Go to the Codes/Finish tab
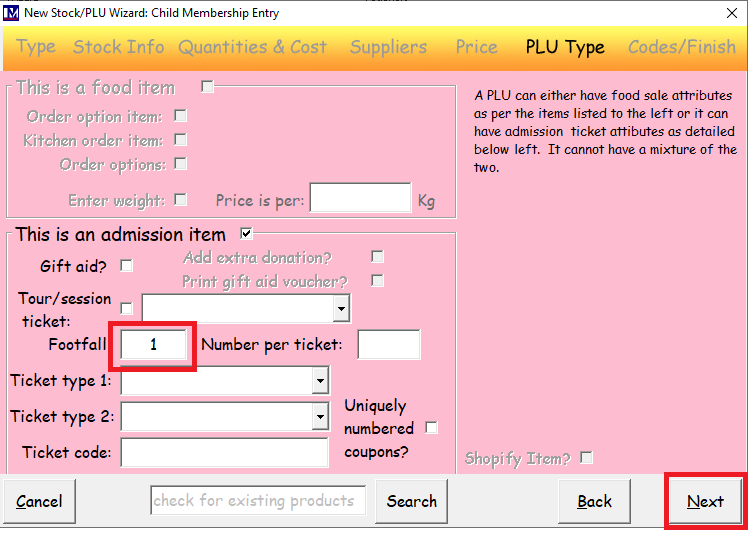This screenshot has width=753, height=537. (x=682, y=47)
